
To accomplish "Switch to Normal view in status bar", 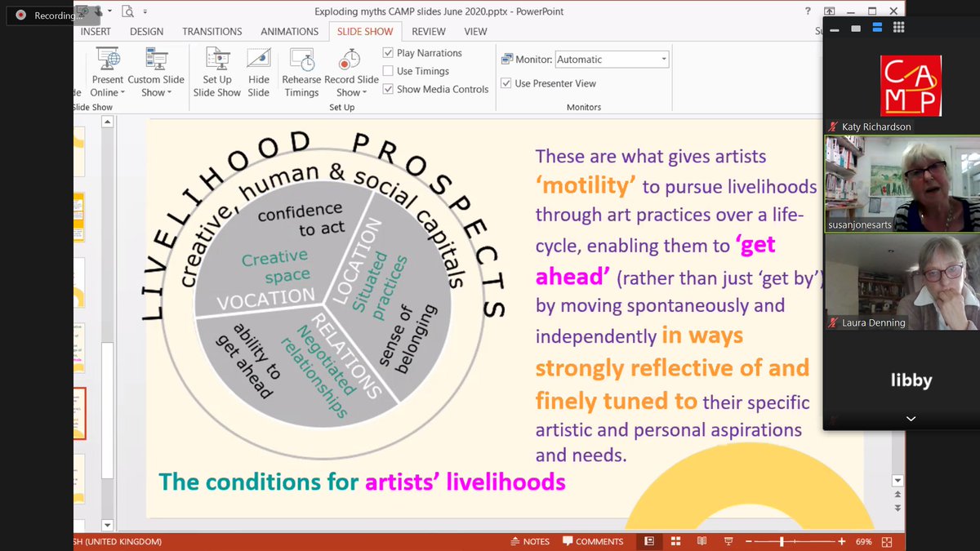I will click(649, 541).
